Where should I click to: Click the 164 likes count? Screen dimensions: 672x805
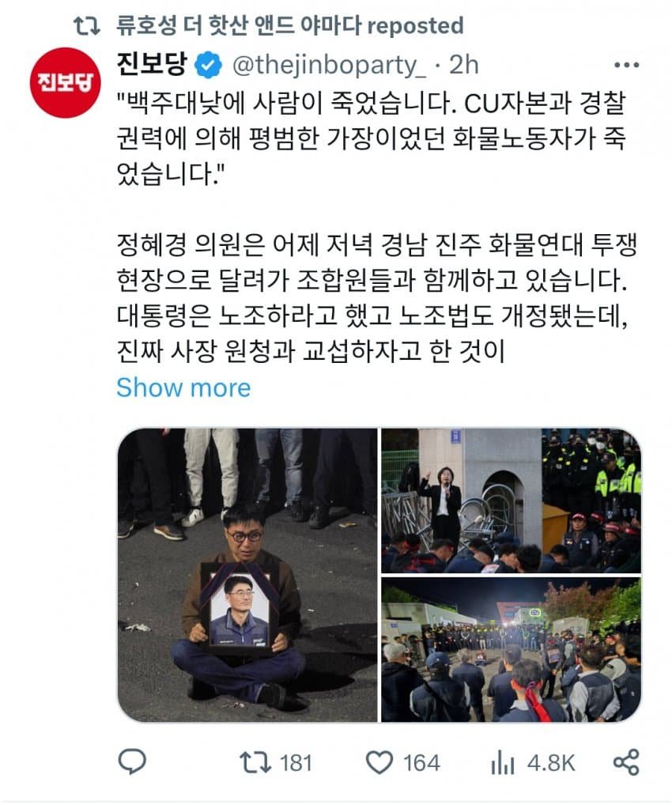(x=421, y=763)
